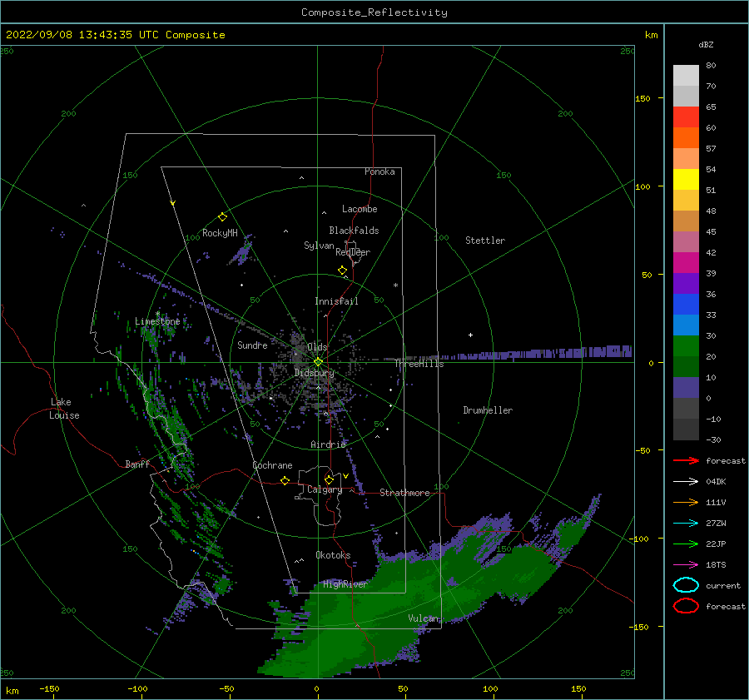The width and height of the screenshot is (749, 700).
Task: Click the red forecast arrow in legend
Action: coord(686,460)
